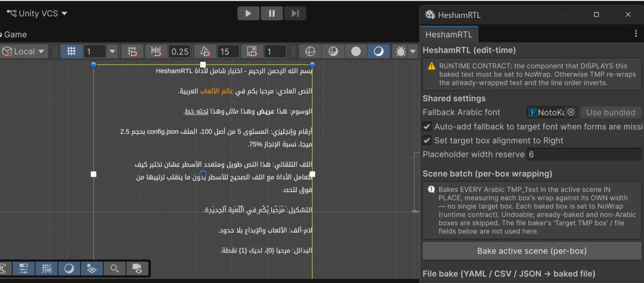Screen dimensions: 644x283
Task: Maximize the HeshamRTL window
Action: (596, 14)
